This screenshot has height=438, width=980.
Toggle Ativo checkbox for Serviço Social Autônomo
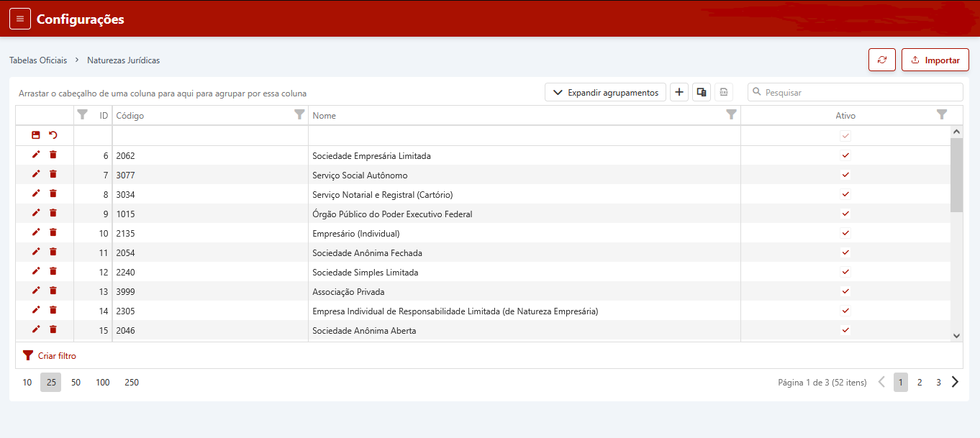tap(845, 175)
